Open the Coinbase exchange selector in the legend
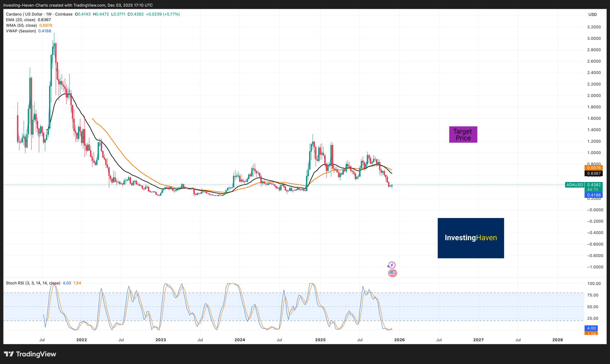The width and height of the screenshot is (610, 364). point(63,14)
